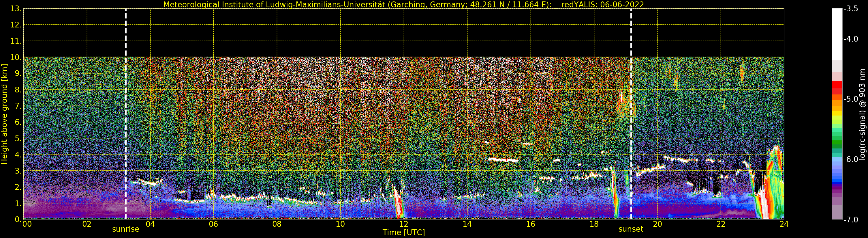Click the time axis tick label '12'
The image size is (868, 238).
404,224
